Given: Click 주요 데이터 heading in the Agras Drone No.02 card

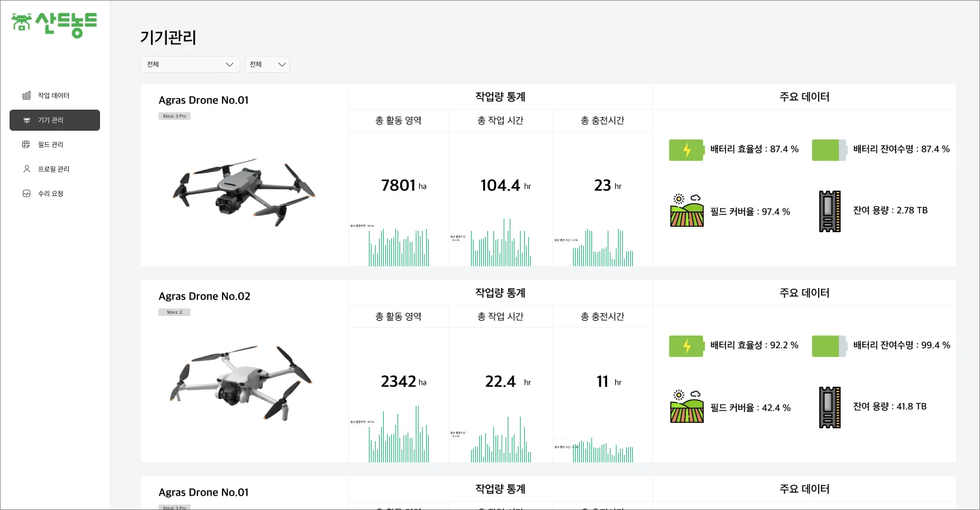Looking at the screenshot, I should tap(804, 293).
